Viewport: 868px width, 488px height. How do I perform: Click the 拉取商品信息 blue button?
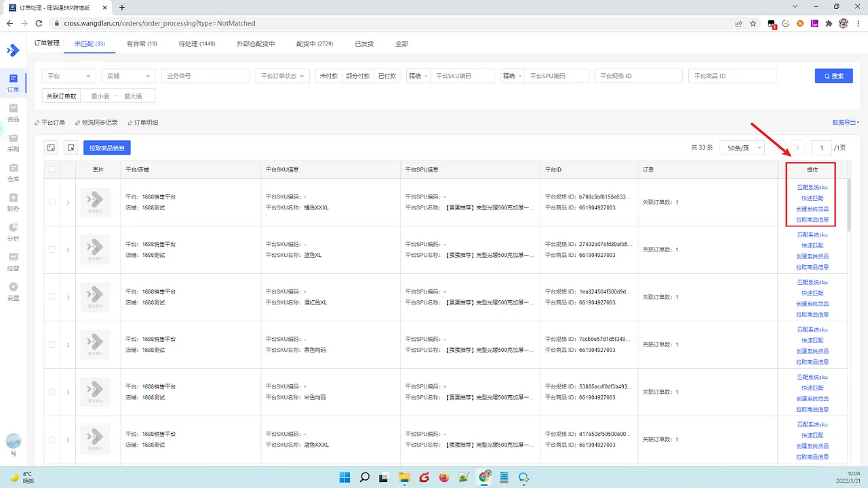coord(106,147)
